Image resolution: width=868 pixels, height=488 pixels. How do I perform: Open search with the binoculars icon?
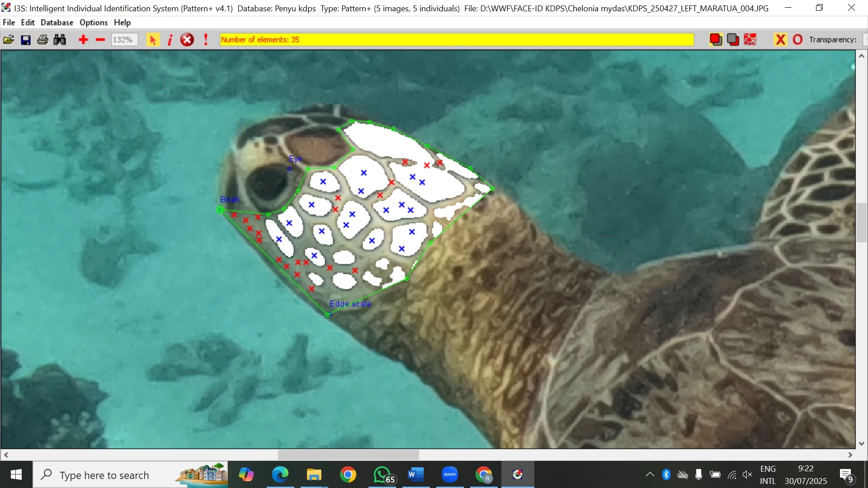60,40
